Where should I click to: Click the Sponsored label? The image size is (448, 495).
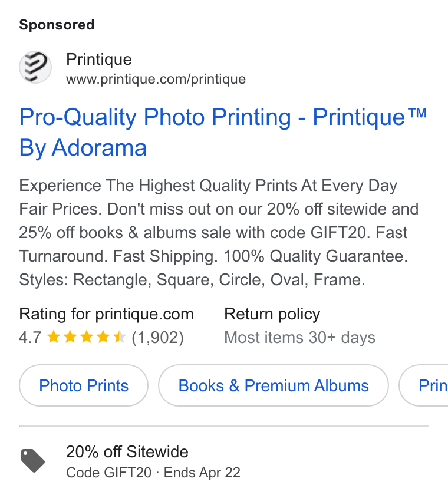57,25
